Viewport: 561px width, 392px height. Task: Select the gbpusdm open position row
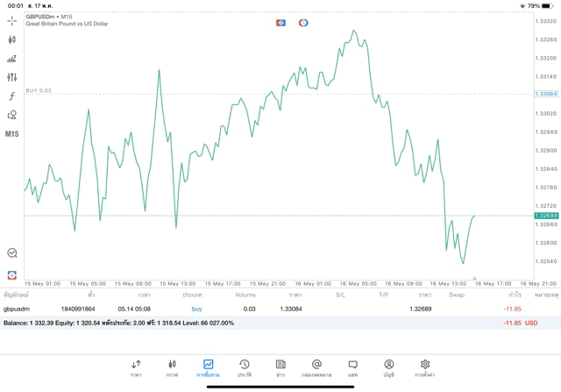pos(263,309)
